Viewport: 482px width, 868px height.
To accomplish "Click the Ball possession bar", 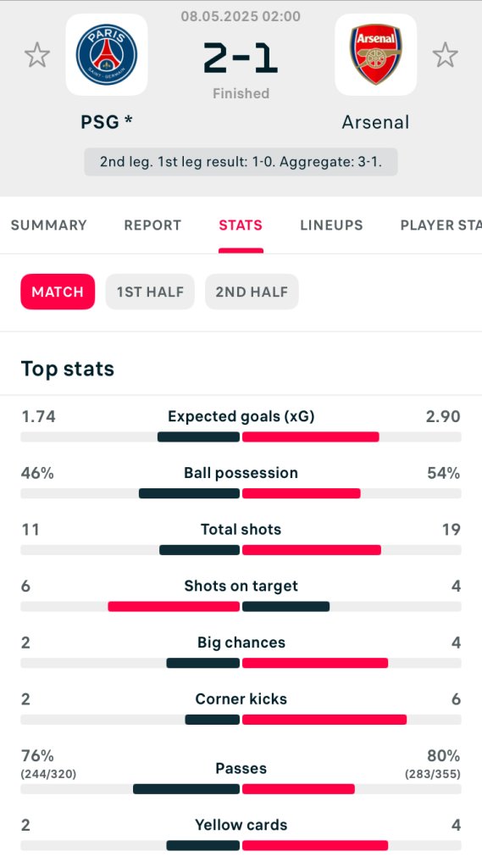I will click(241, 493).
